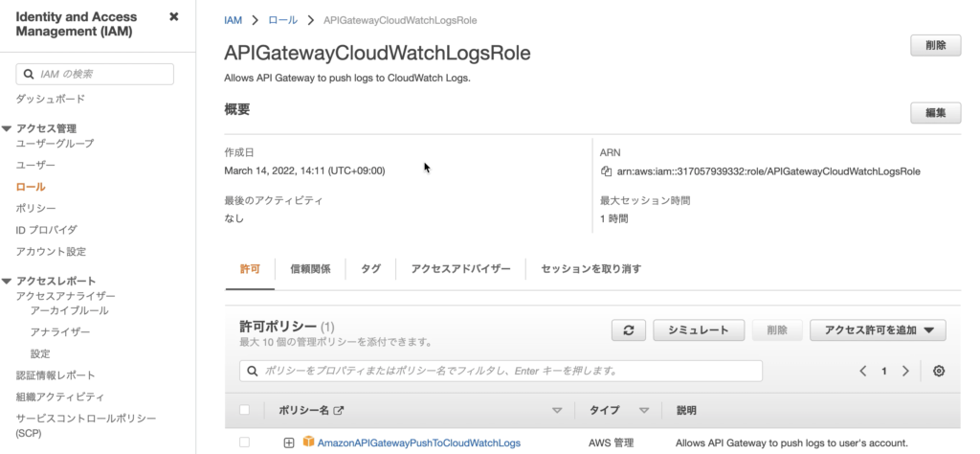
Task: Collapse the アクセス管理 section
Action: [7, 128]
